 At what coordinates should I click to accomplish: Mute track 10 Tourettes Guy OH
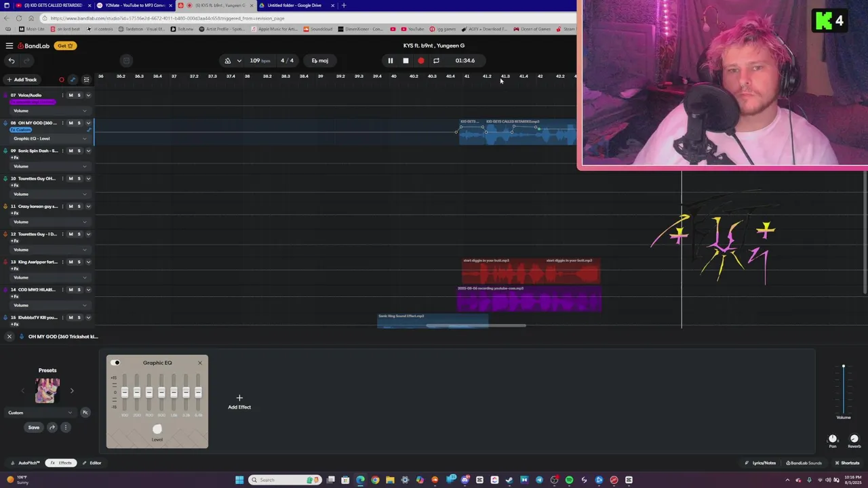(x=71, y=178)
